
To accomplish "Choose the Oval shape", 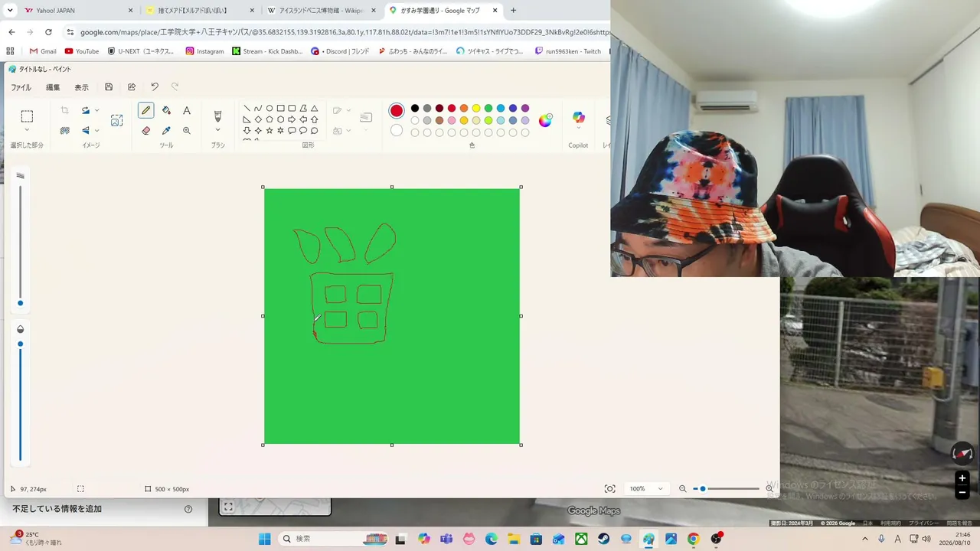I will 269,109.
